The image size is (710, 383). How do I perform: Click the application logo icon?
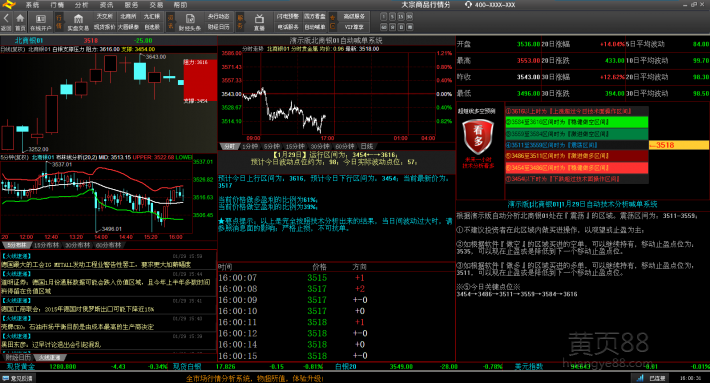[8, 5]
